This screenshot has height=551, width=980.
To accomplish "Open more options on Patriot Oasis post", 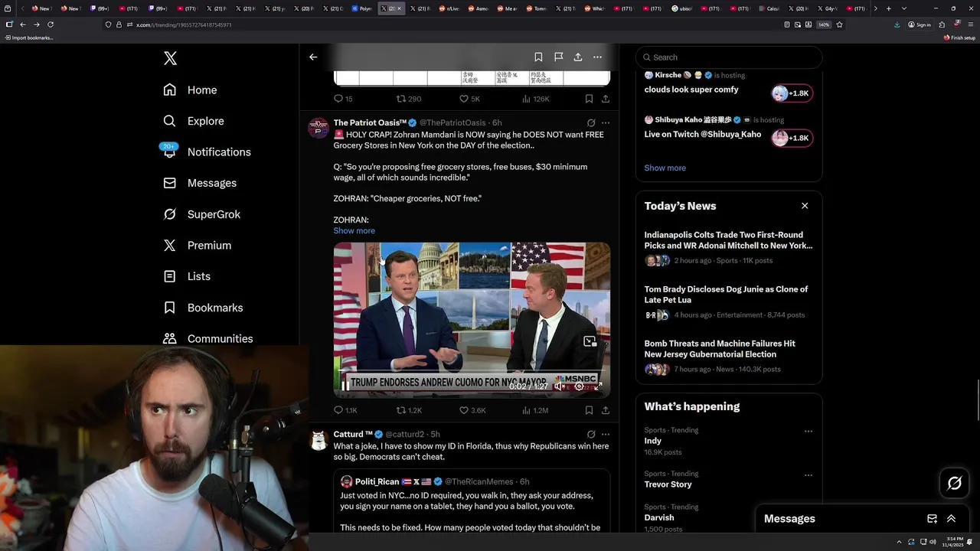I will (606, 122).
